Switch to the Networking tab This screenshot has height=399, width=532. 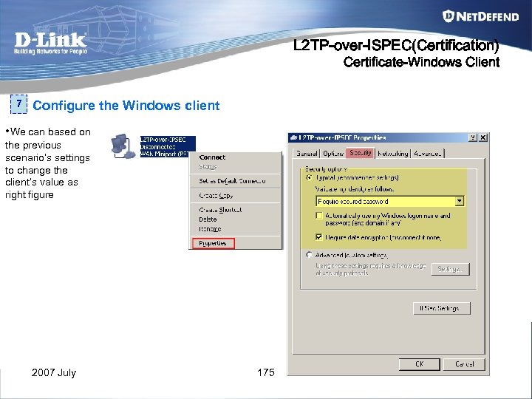coord(393,154)
